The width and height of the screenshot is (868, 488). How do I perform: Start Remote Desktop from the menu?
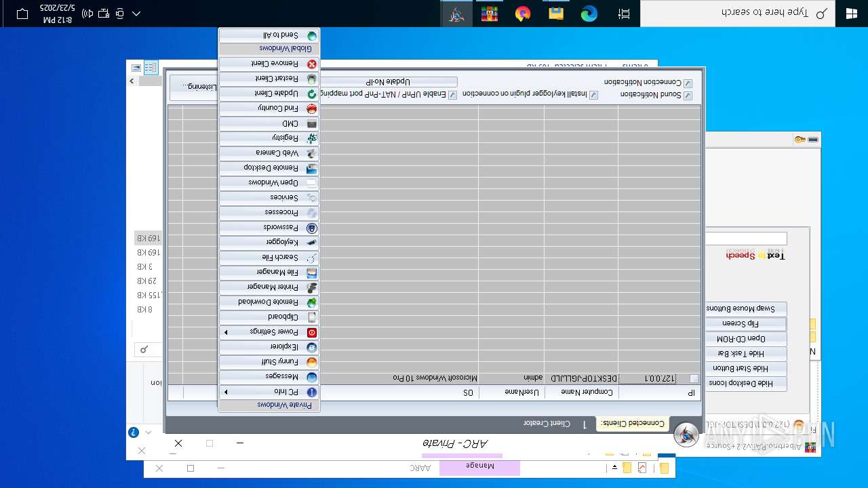click(x=269, y=168)
